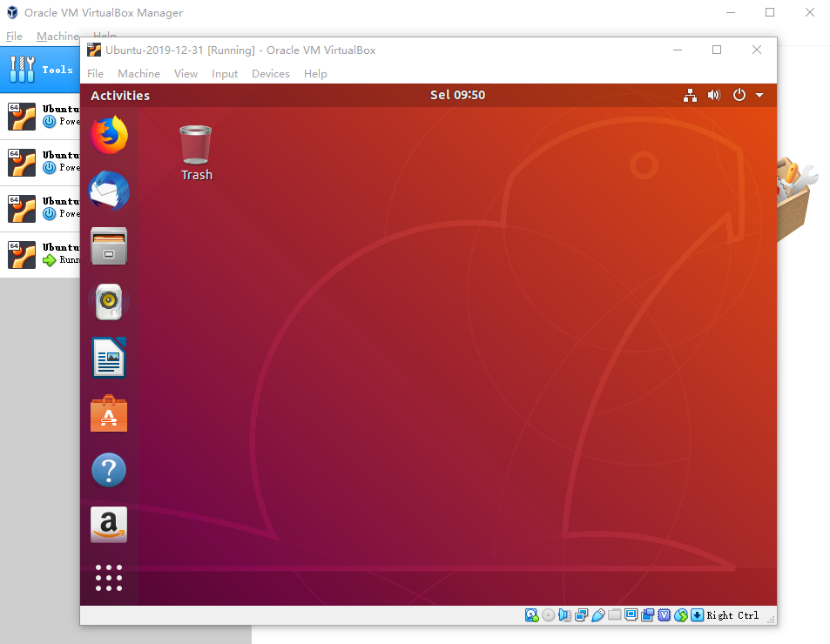Click the display settings status icon

pyautogui.click(x=631, y=615)
